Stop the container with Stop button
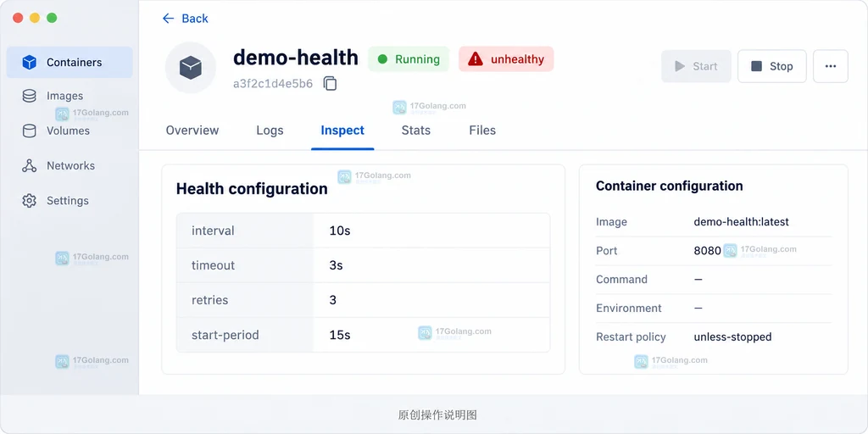This screenshot has height=434, width=868. click(771, 66)
